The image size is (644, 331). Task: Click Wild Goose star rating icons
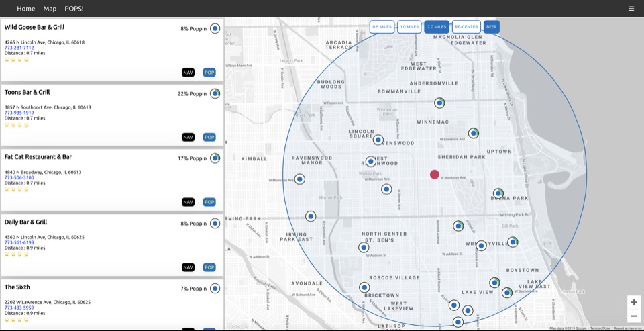pyautogui.click(x=16, y=60)
